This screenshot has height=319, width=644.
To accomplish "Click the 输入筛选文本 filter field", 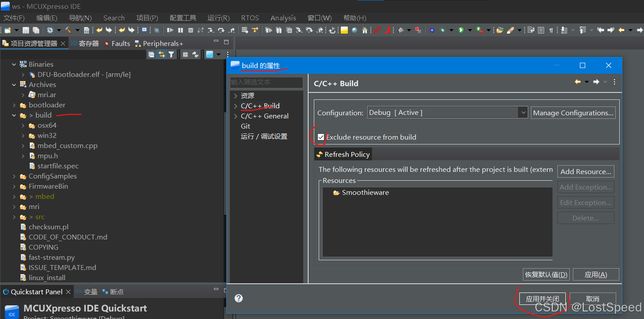I will 266,82.
